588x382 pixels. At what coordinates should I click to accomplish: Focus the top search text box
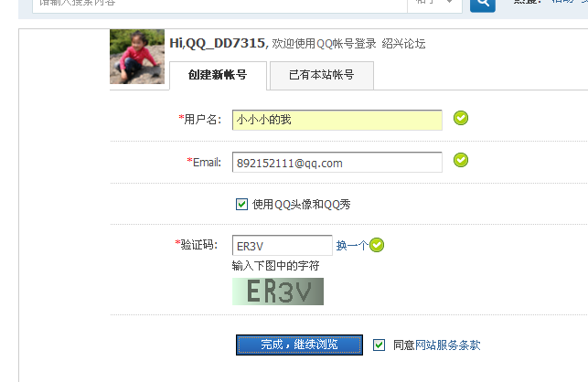click(x=219, y=5)
